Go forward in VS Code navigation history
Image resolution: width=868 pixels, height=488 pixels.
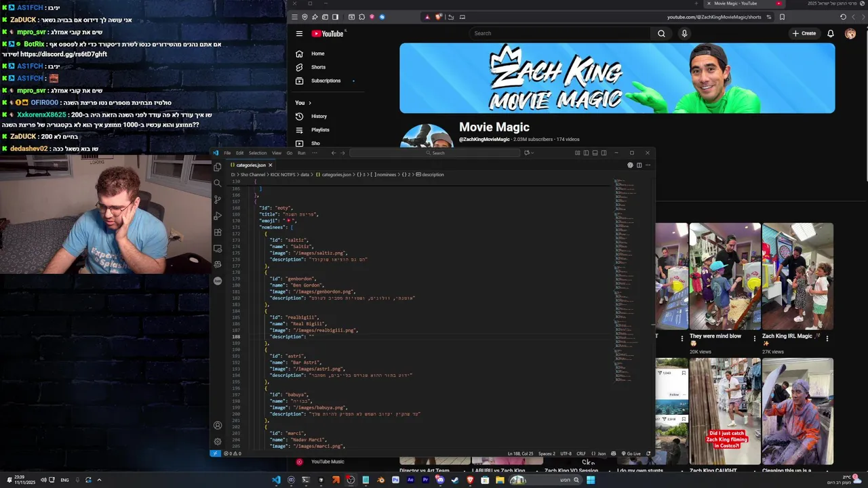[x=342, y=153]
